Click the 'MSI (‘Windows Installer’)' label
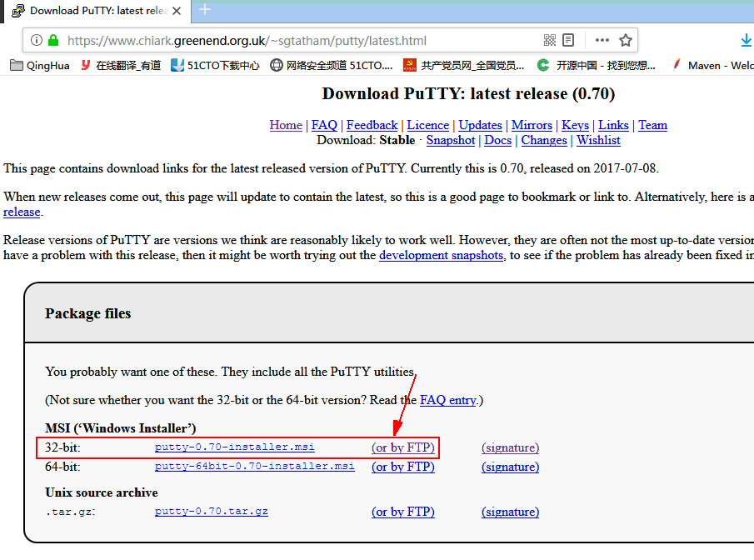754x560 pixels. pyautogui.click(x=120, y=428)
